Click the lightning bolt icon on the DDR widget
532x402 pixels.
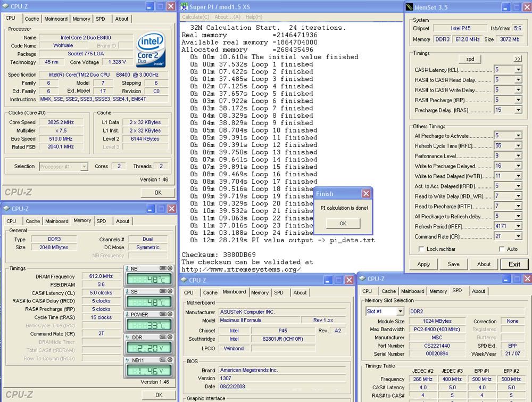tap(127, 337)
